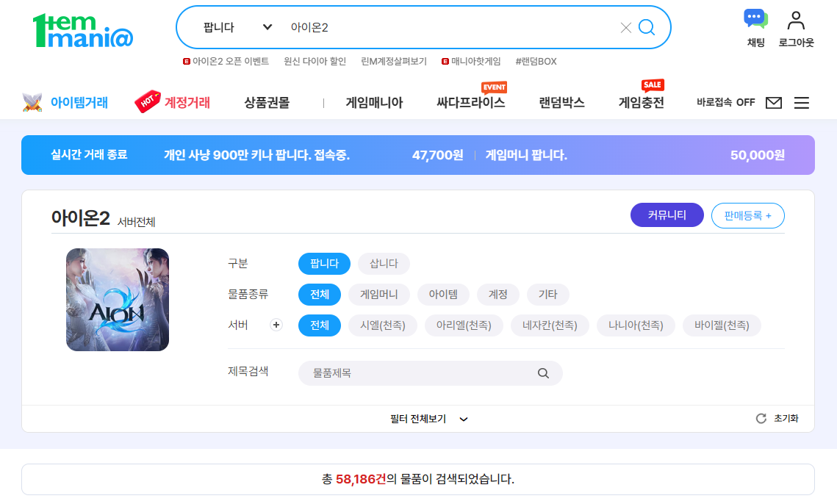
Task: Select 게임머니 item type
Action: [379, 295]
